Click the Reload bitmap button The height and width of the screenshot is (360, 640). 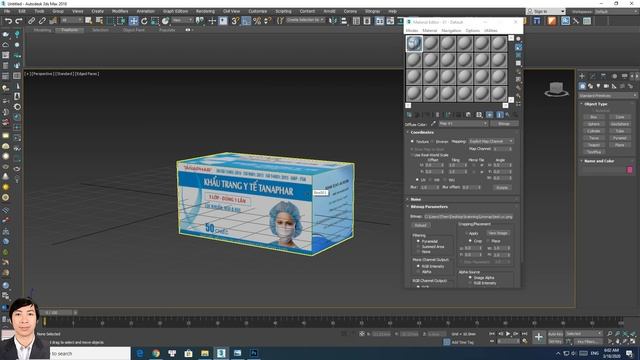coord(420,225)
